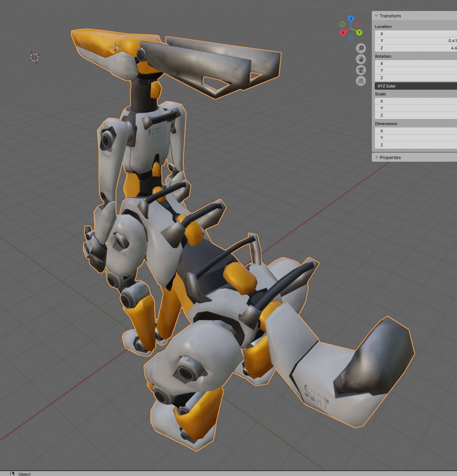This screenshot has height=476, width=457.
Task: Click the Dimensions X field
Action: tap(416, 131)
